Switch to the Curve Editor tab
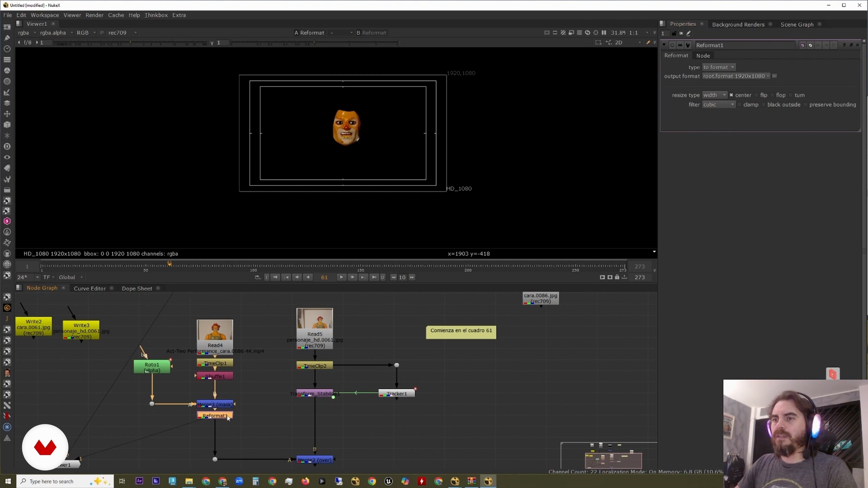 pos(90,288)
